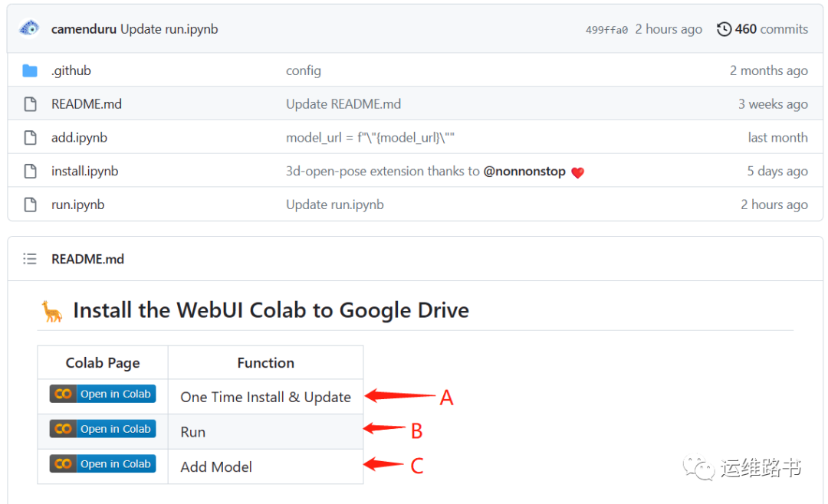Image resolution: width=828 pixels, height=504 pixels.
Task: Open the commit history clock icon
Action: (x=724, y=29)
